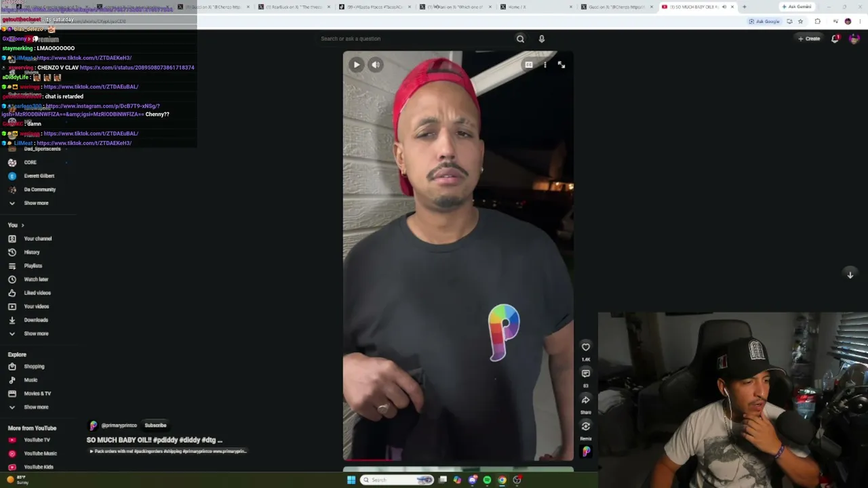Play the YouTube Short video
The height and width of the screenshot is (488, 868).
tap(357, 65)
